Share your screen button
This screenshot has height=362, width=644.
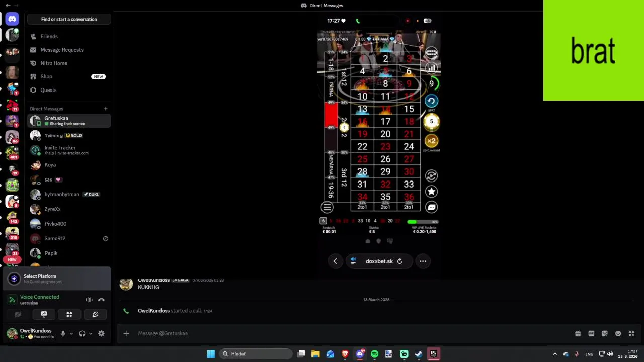(44, 314)
